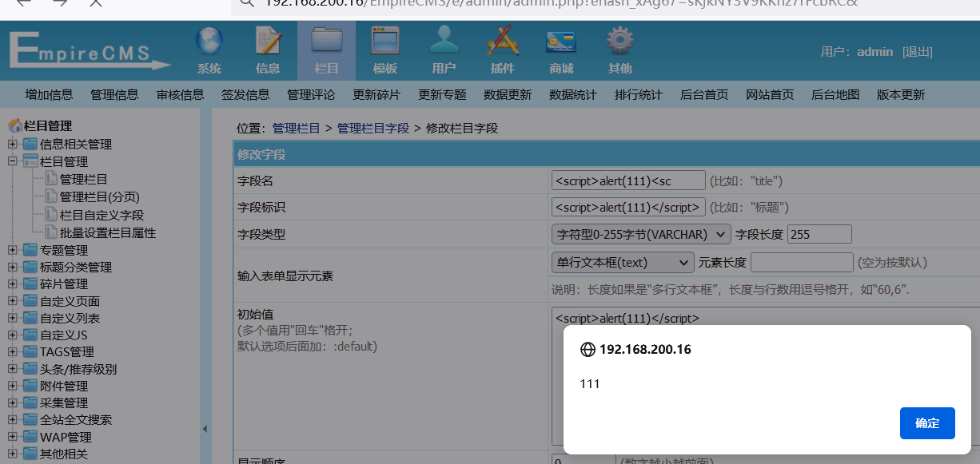Click the folder icon beside 专题管理
This screenshot has height=464, width=980.
30,251
